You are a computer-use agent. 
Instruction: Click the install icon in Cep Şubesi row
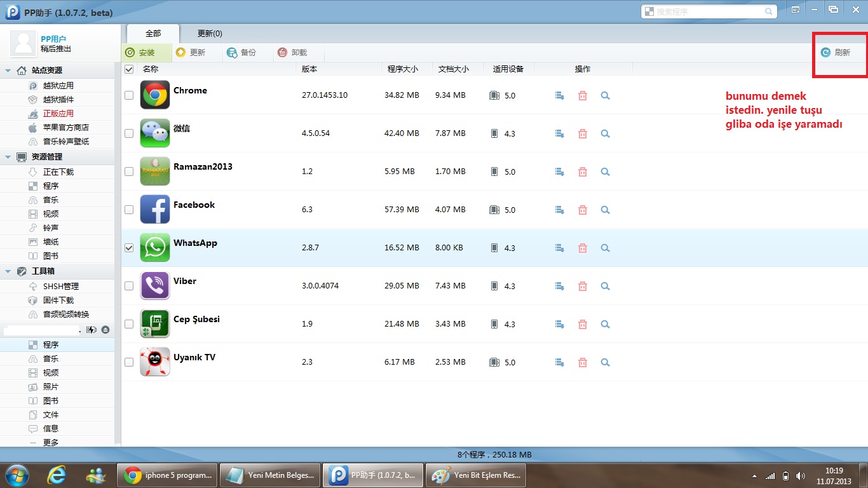pyautogui.click(x=559, y=325)
